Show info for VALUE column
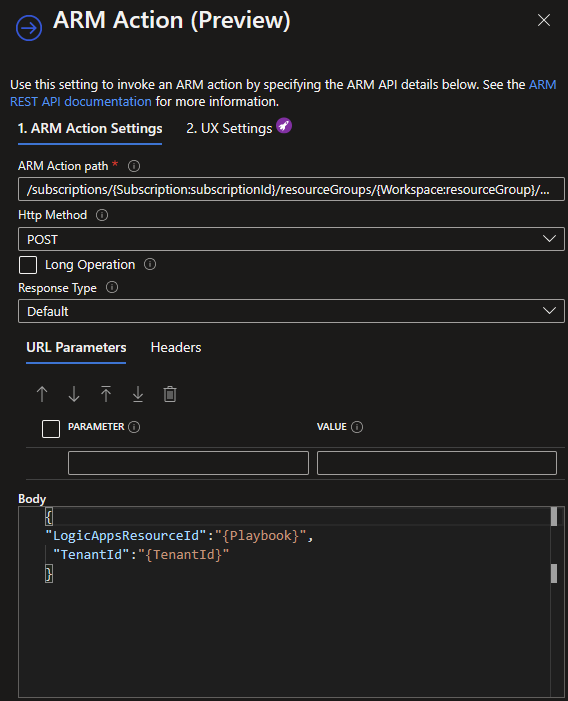 point(357,427)
